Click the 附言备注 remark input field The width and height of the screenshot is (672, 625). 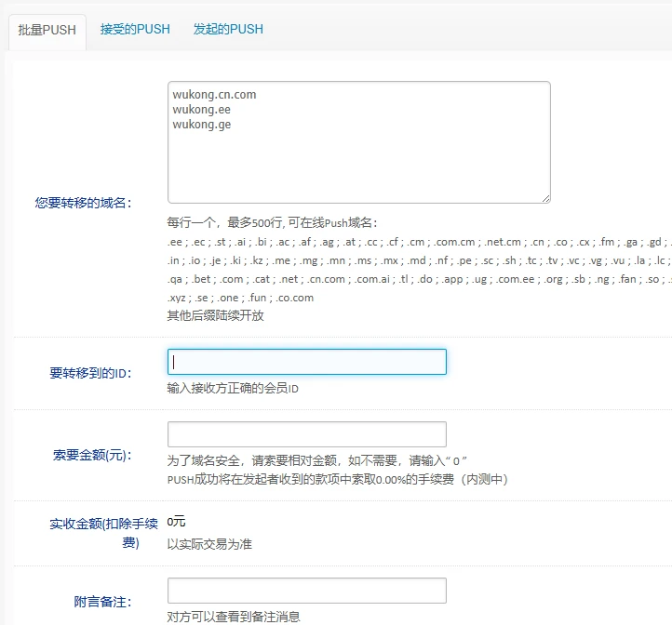coord(306,591)
